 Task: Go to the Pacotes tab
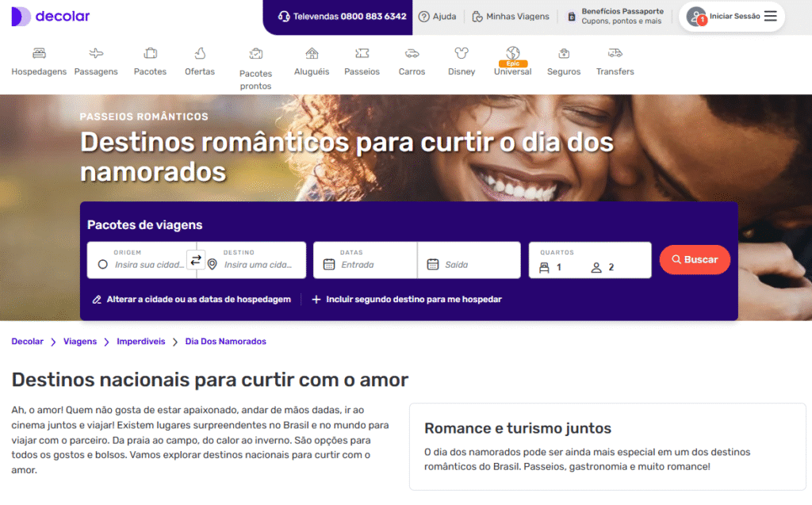[150, 62]
